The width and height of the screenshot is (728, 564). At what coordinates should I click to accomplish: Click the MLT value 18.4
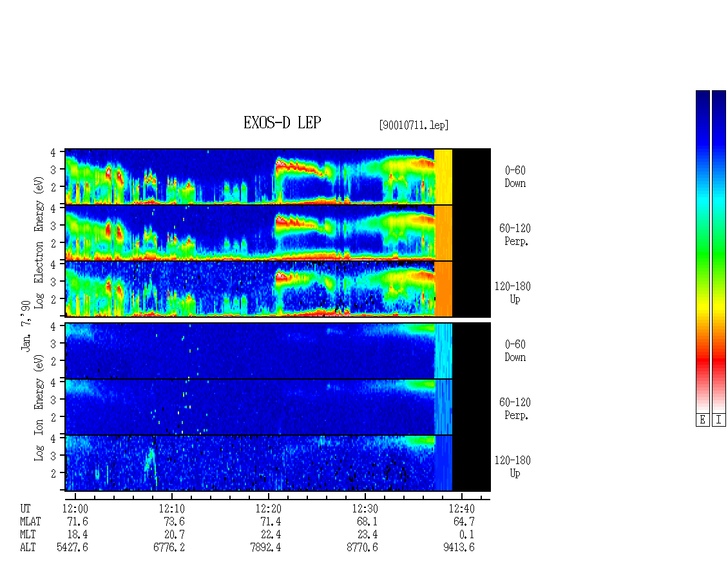coord(77,535)
